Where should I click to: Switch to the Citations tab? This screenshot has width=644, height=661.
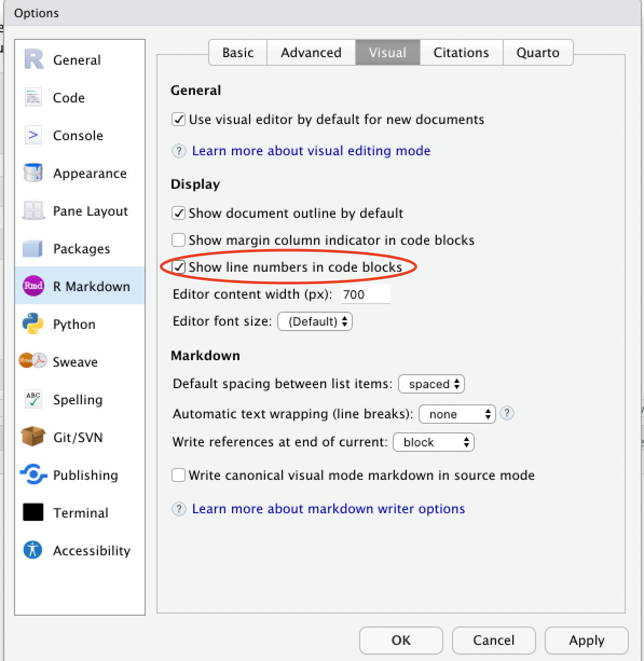[461, 52]
